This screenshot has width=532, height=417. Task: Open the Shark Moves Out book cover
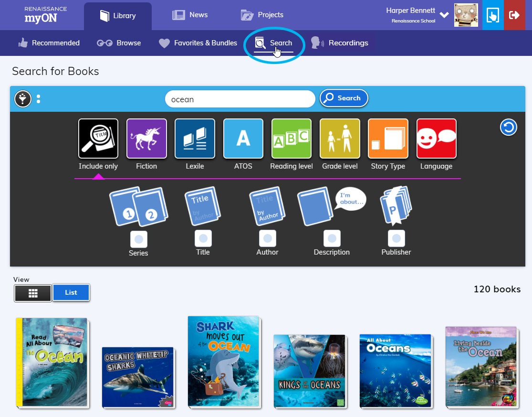[x=223, y=361]
